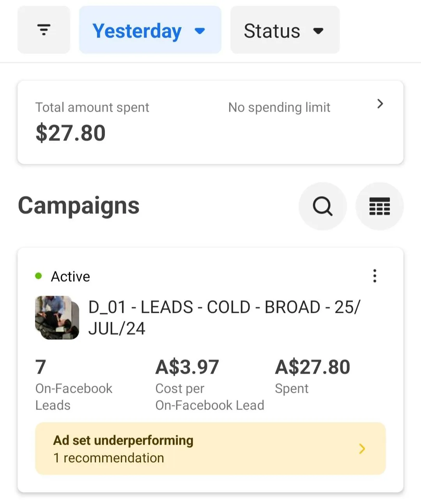421x504 pixels.
Task: Tap the right arrow on spending card
Action: pyautogui.click(x=380, y=104)
